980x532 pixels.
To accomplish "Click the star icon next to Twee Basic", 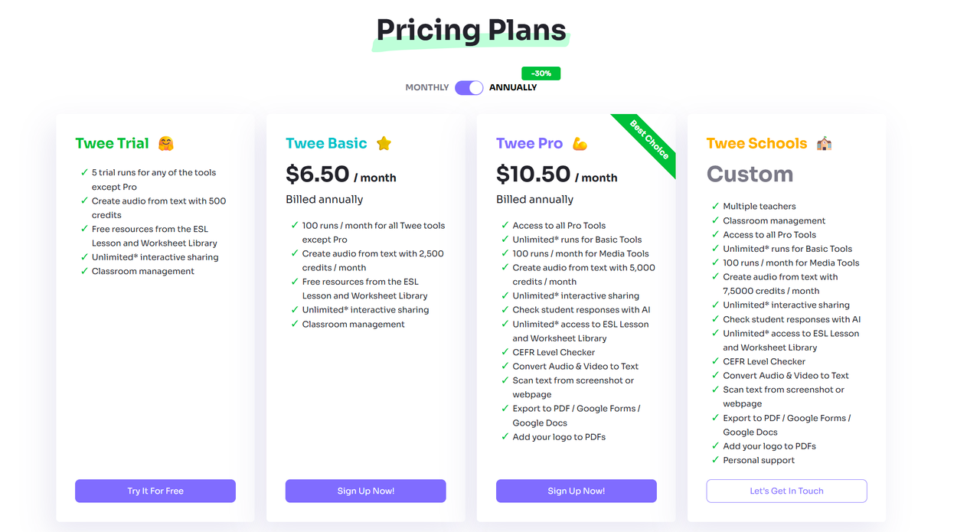I will (x=384, y=143).
